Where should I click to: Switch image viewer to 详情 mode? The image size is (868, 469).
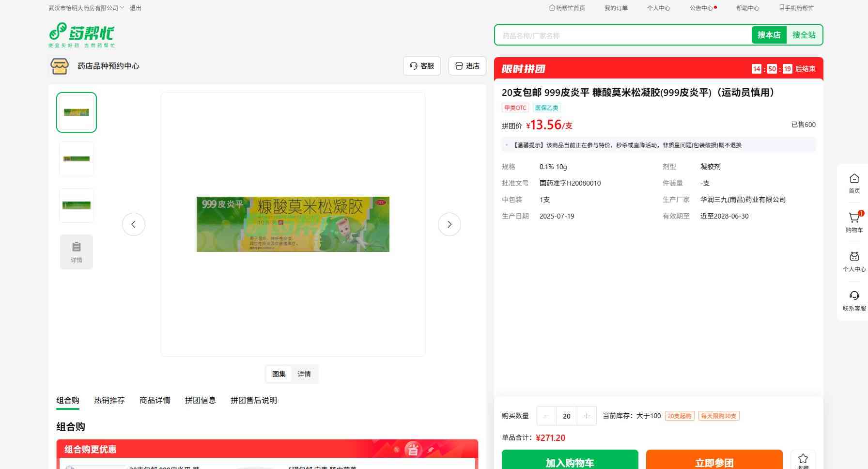click(304, 374)
